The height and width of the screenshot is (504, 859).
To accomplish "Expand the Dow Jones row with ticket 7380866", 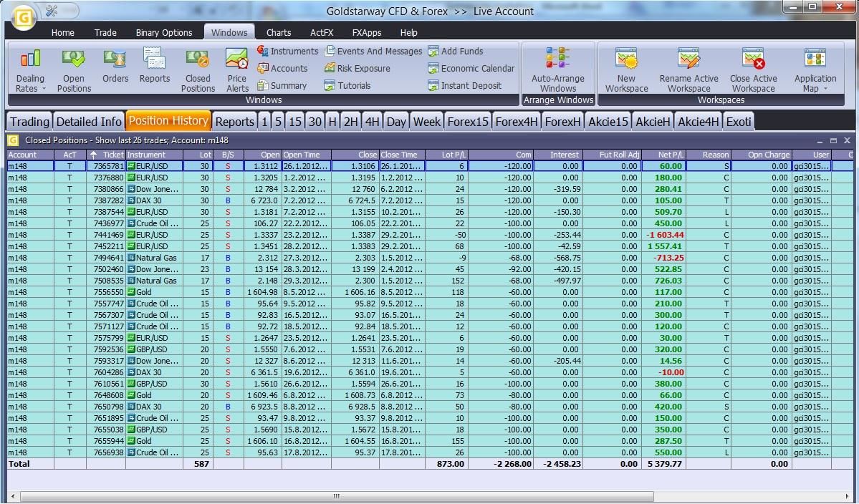I will pyautogui.click(x=131, y=189).
